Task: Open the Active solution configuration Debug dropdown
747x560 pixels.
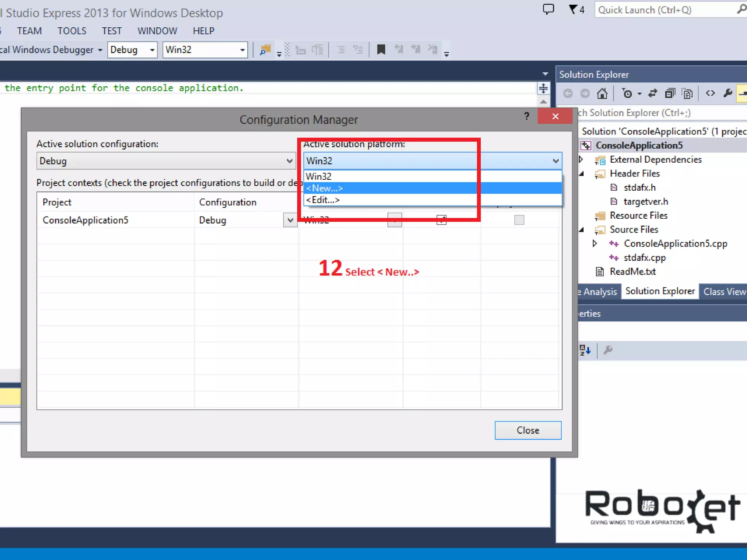Action: point(166,161)
